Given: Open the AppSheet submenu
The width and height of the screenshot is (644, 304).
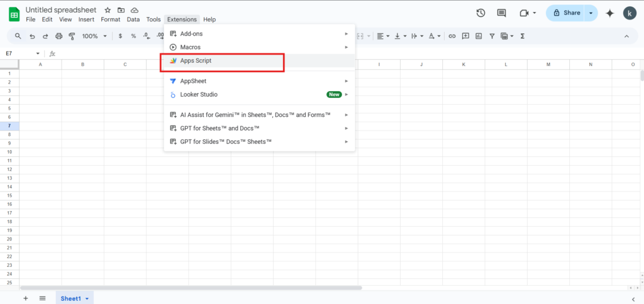Looking at the screenshot, I should (x=259, y=81).
